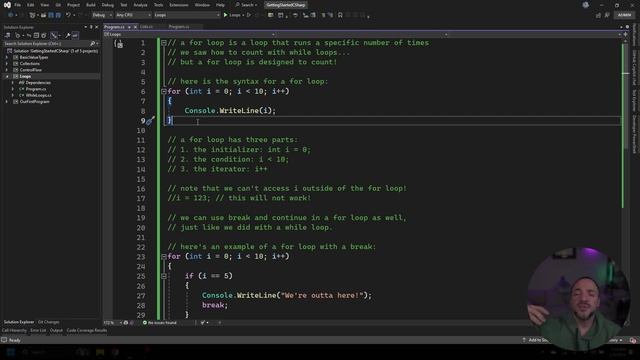Switch to the second Program.cs tab
This screenshot has height=360, width=640.
179,27
